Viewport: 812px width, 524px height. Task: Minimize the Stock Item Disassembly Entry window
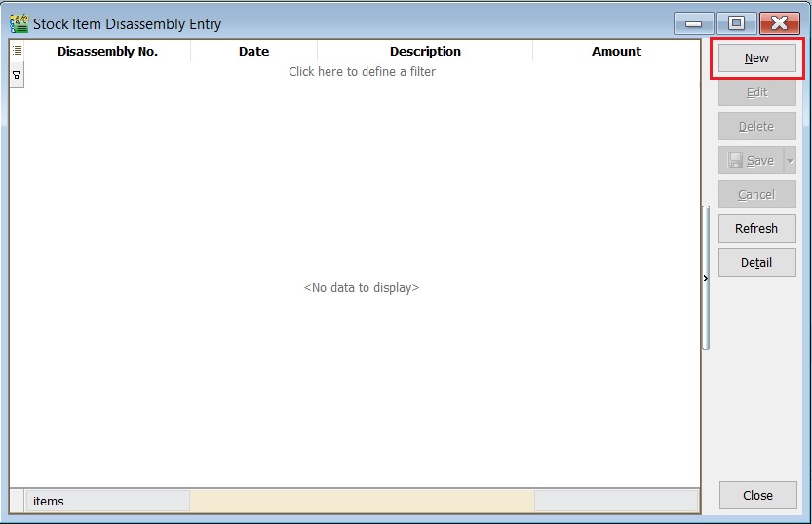(693, 23)
